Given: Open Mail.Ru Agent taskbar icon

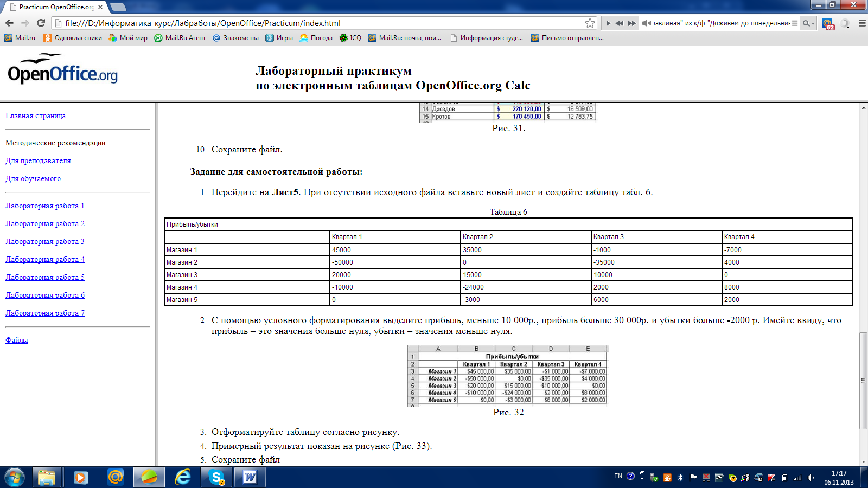Looking at the screenshot, I should [x=115, y=477].
